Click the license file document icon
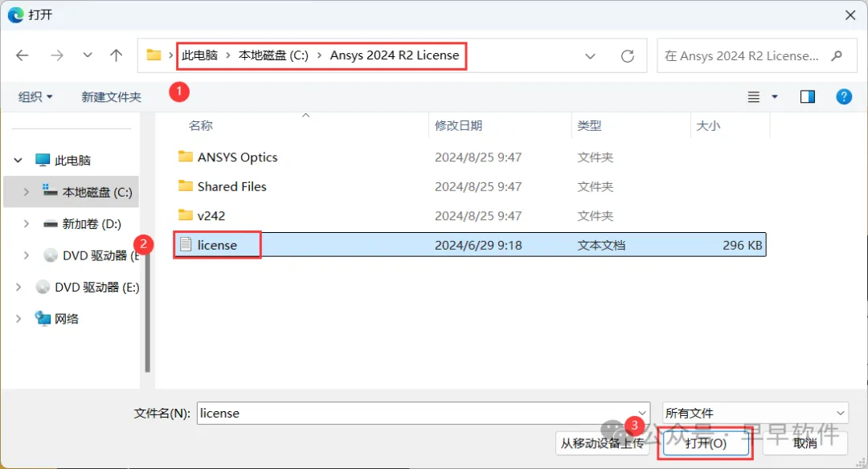Screen dimensions: 868x469 point(186,244)
